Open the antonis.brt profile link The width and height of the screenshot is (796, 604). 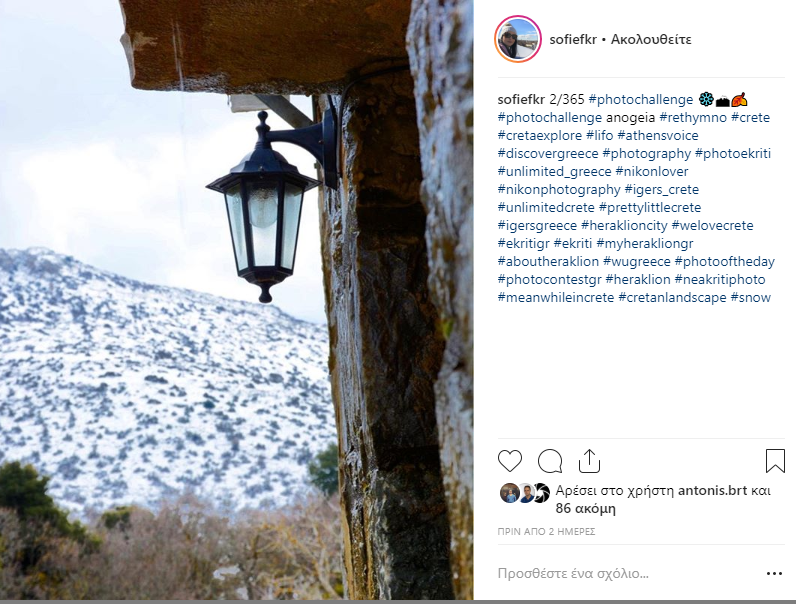tap(712, 490)
